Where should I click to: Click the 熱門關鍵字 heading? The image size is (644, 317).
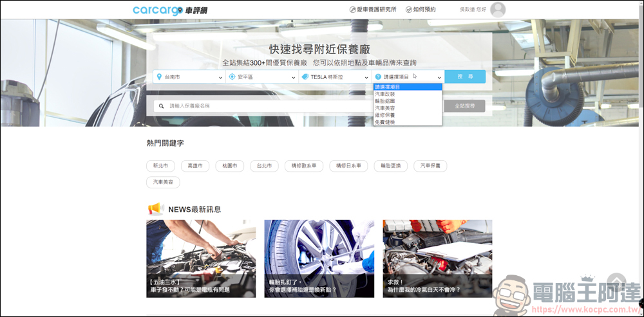click(x=165, y=143)
